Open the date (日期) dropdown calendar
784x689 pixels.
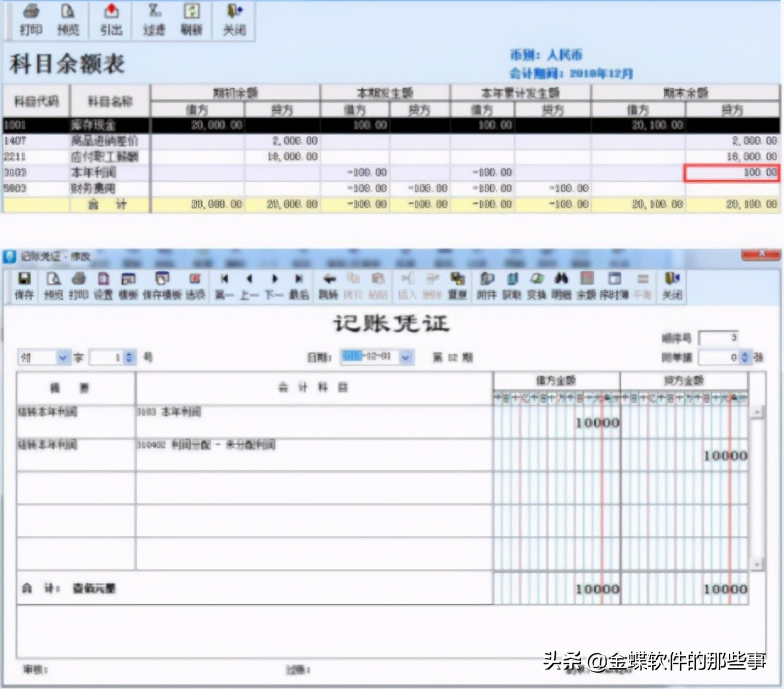coord(406,357)
